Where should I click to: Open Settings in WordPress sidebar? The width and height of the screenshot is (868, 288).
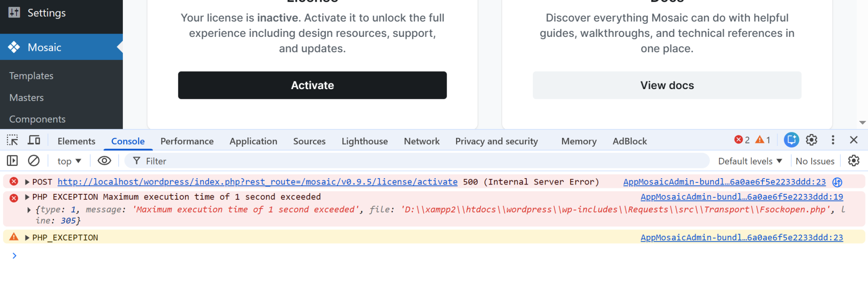tap(61, 13)
